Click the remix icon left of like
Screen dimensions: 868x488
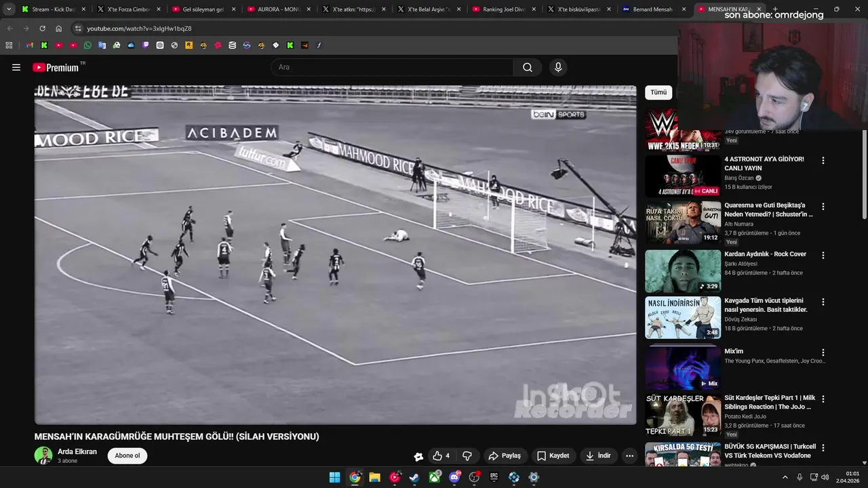click(418, 456)
